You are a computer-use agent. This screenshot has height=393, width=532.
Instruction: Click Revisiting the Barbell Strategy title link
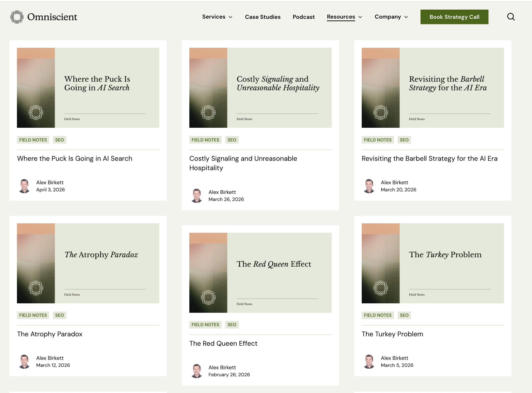[x=429, y=158]
